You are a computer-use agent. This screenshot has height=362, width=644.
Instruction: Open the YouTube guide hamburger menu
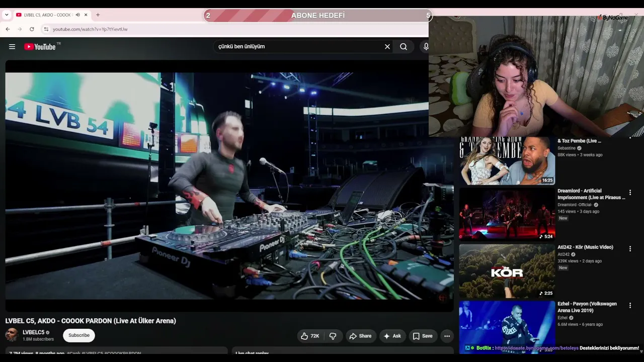(x=12, y=47)
